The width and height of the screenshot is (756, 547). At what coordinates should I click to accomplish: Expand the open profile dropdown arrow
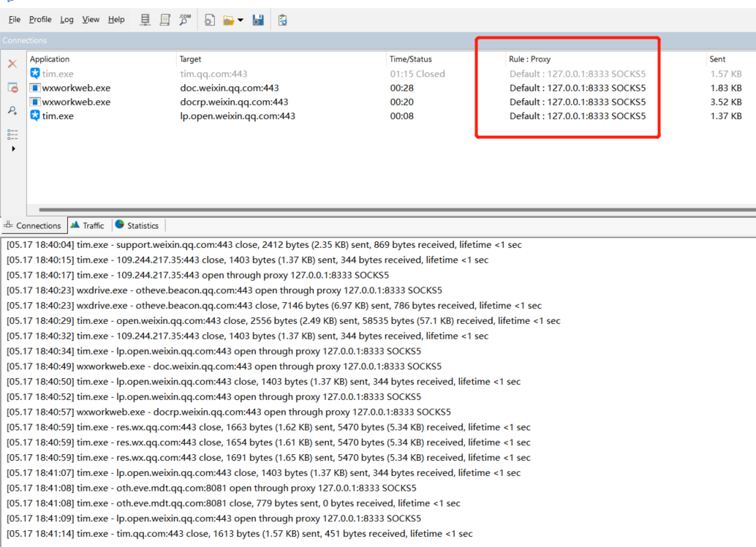click(x=241, y=20)
